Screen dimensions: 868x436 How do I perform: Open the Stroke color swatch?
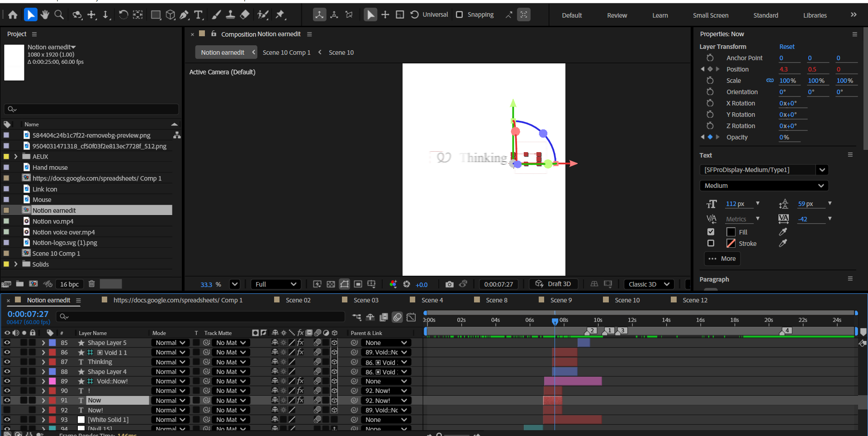click(x=730, y=244)
